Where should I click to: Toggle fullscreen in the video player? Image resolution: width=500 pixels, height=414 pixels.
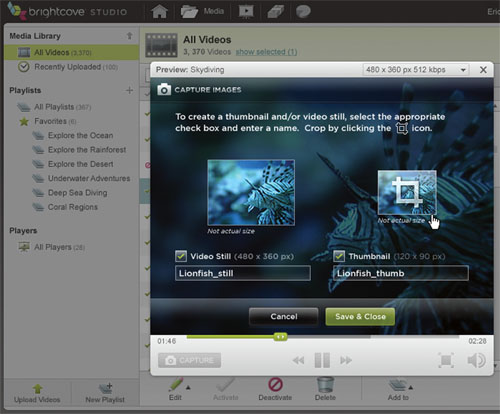(446, 360)
